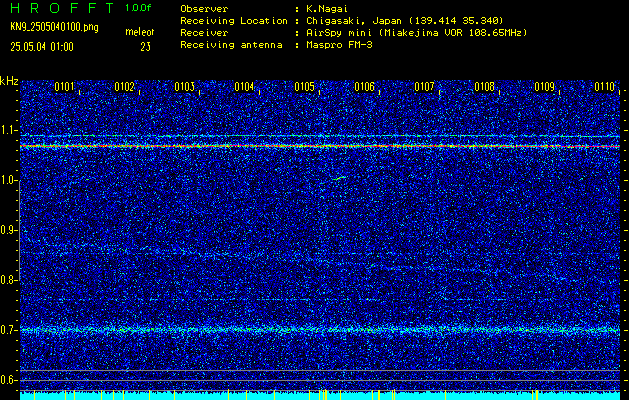629x400 pixels.
Task: Click the HROFFT title text
Action: 62,8
